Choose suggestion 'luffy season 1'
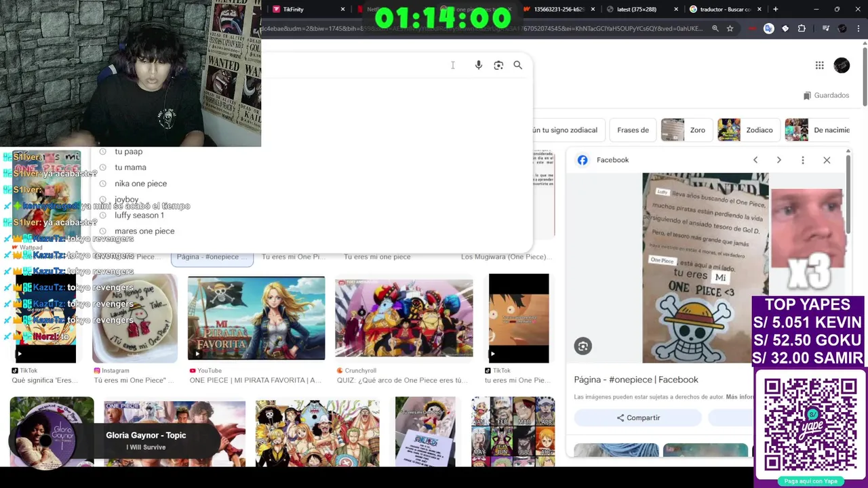 (x=139, y=216)
